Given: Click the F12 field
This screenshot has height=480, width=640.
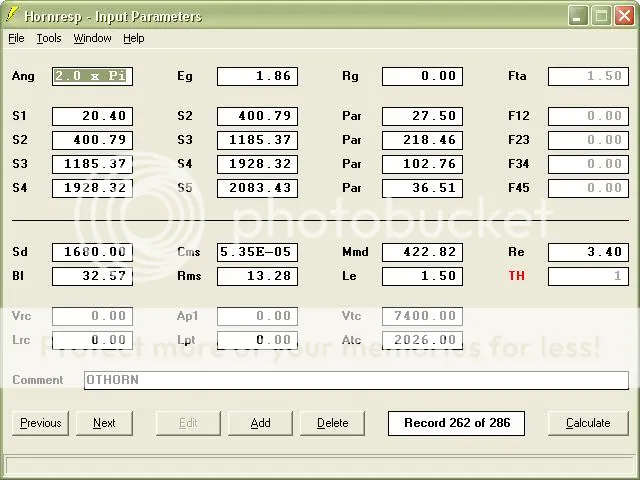Looking at the screenshot, I should 588,116.
